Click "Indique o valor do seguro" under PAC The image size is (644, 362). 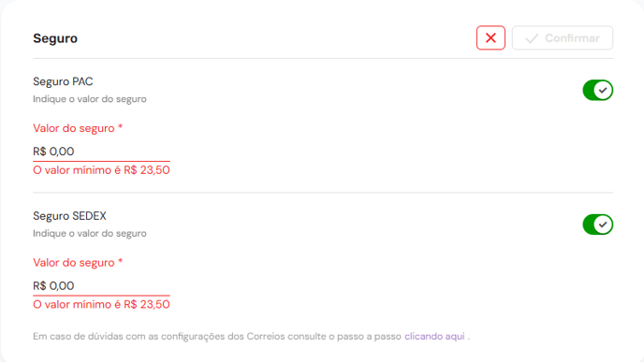90,99
